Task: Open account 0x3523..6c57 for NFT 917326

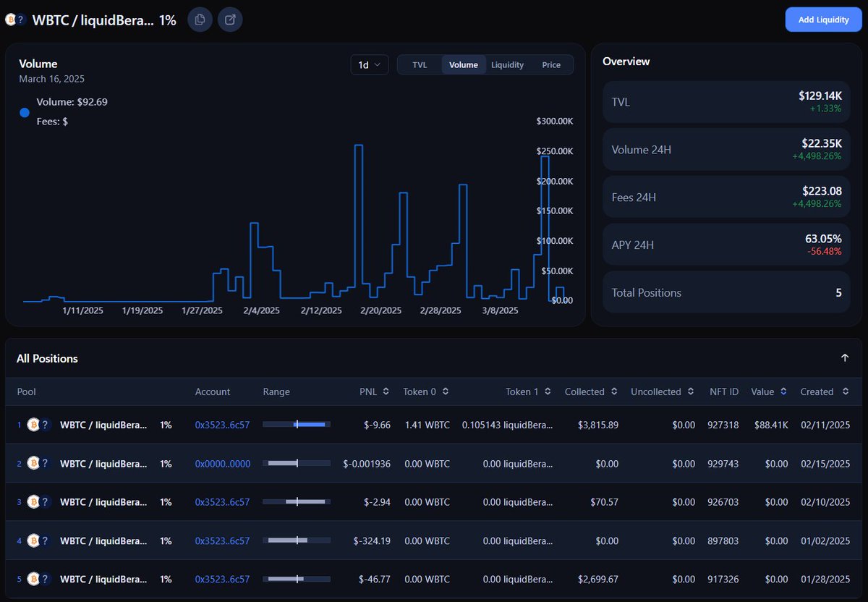Action: coord(222,580)
